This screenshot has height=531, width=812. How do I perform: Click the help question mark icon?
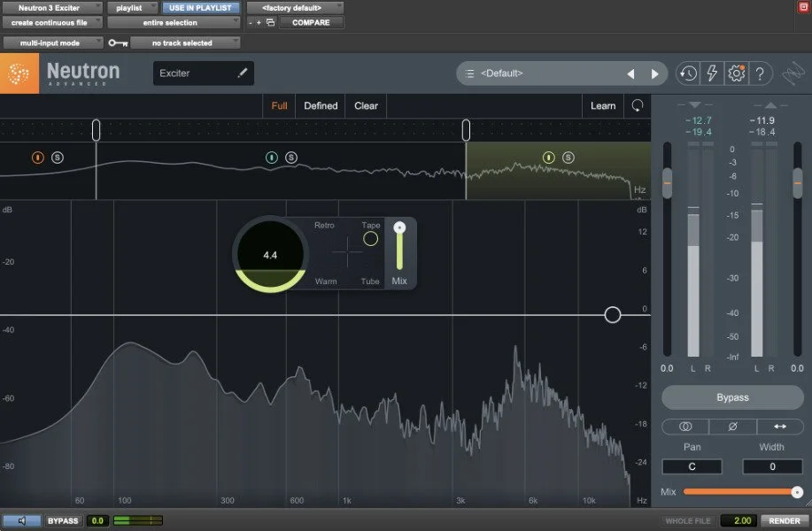(760, 73)
